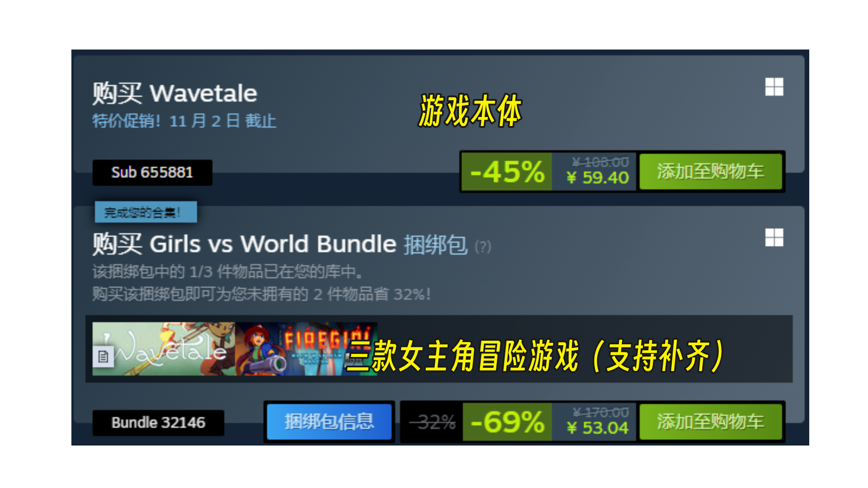Click the Windows platform icon beside Wavetale

(x=774, y=87)
